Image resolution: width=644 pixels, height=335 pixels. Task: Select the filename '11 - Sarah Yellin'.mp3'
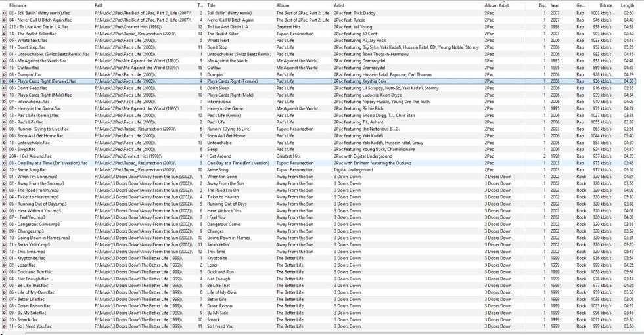coord(29,244)
